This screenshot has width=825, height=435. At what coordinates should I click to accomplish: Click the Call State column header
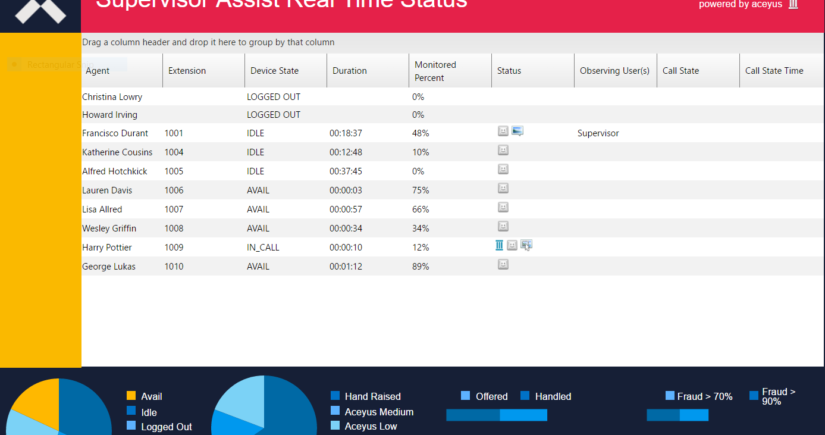(x=698, y=70)
